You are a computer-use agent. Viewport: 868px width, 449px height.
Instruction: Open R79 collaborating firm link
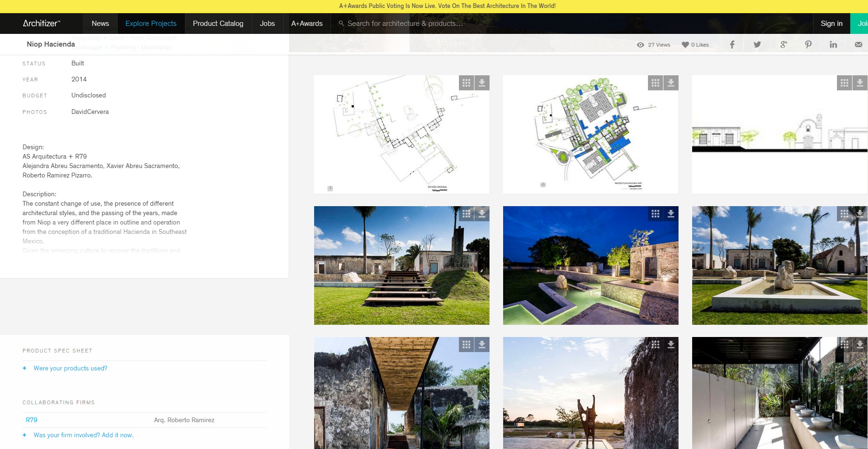tap(32, 420)
